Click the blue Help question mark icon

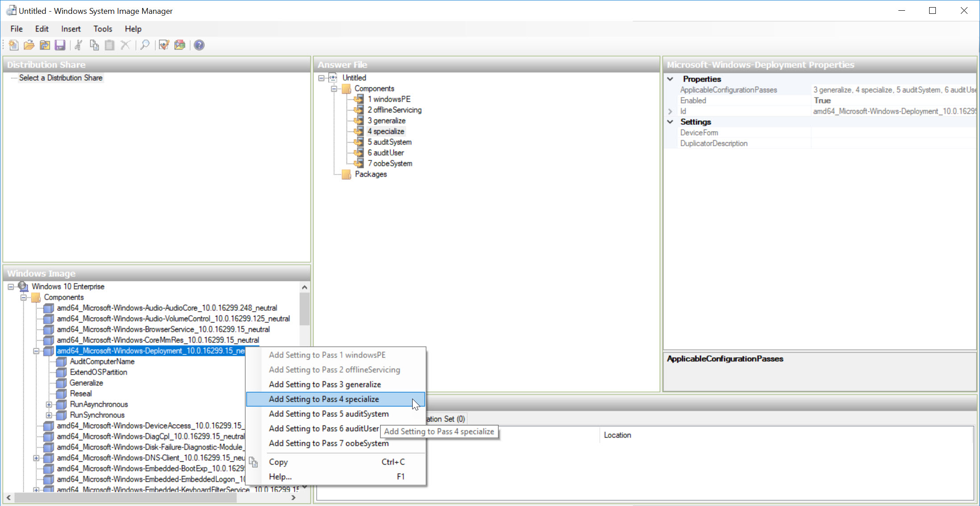199,45
